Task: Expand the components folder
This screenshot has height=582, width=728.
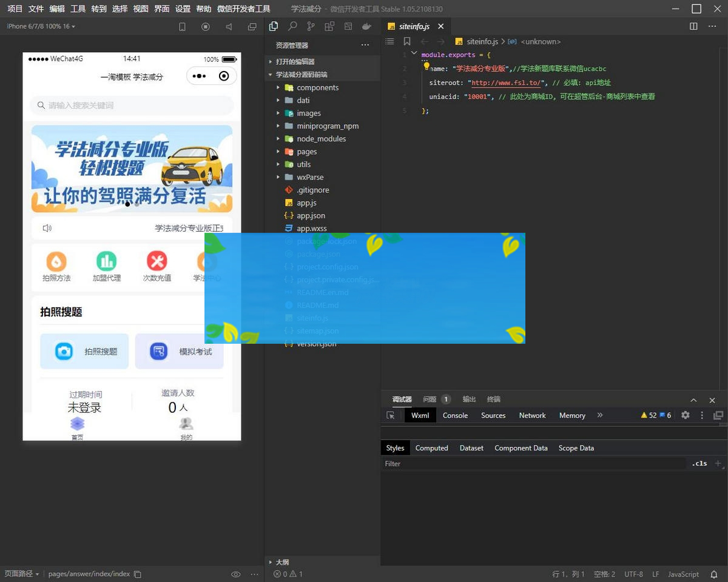Action: [x=317, y=87]
